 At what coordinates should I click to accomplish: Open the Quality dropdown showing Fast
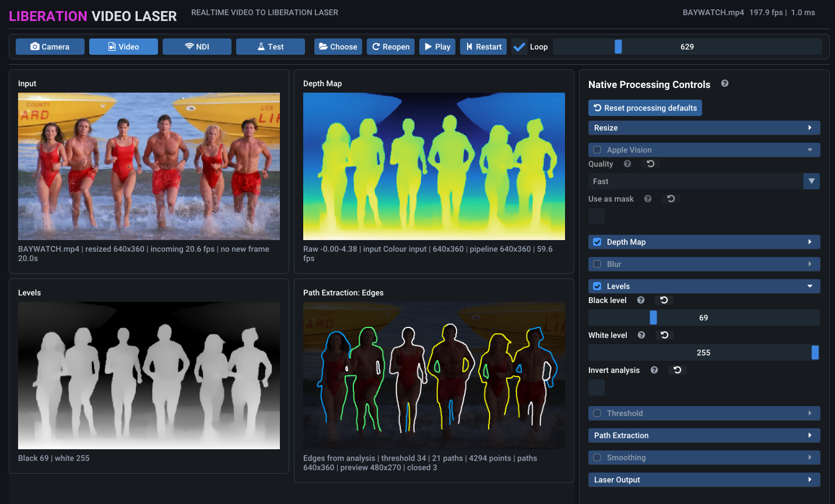click(x=704, y=181)
